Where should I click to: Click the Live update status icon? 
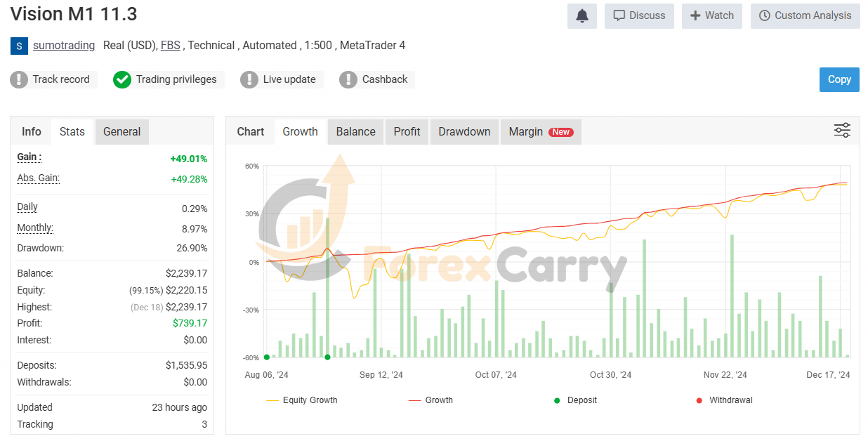pos(249,79)
